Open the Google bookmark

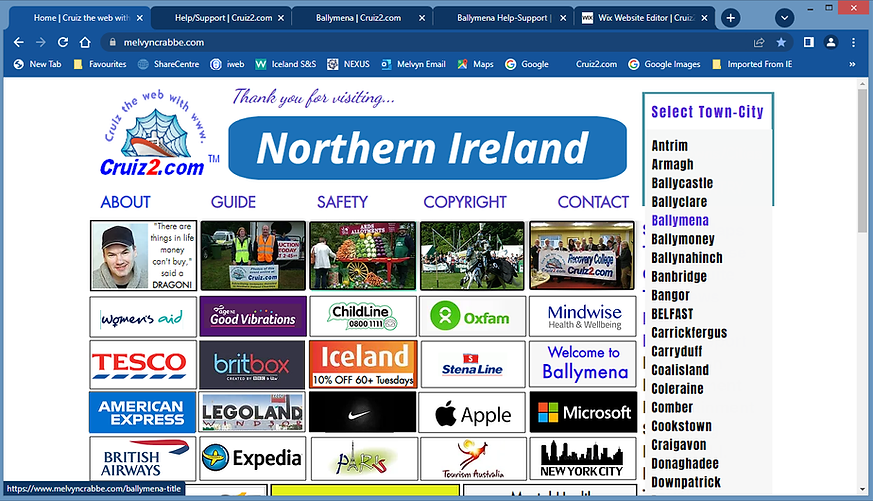click(527, 64)
